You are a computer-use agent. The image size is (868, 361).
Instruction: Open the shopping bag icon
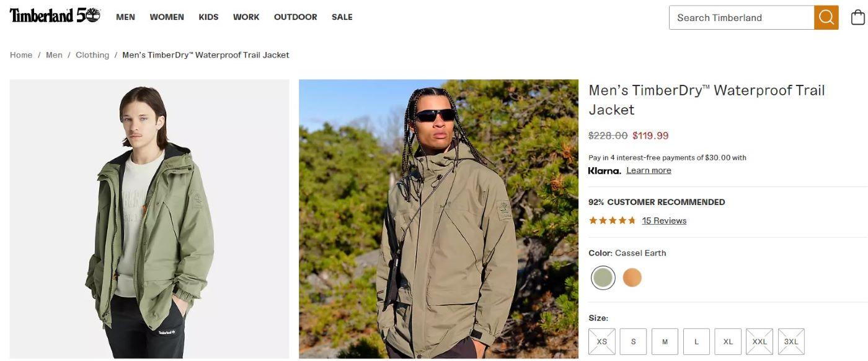pos(858,17)
